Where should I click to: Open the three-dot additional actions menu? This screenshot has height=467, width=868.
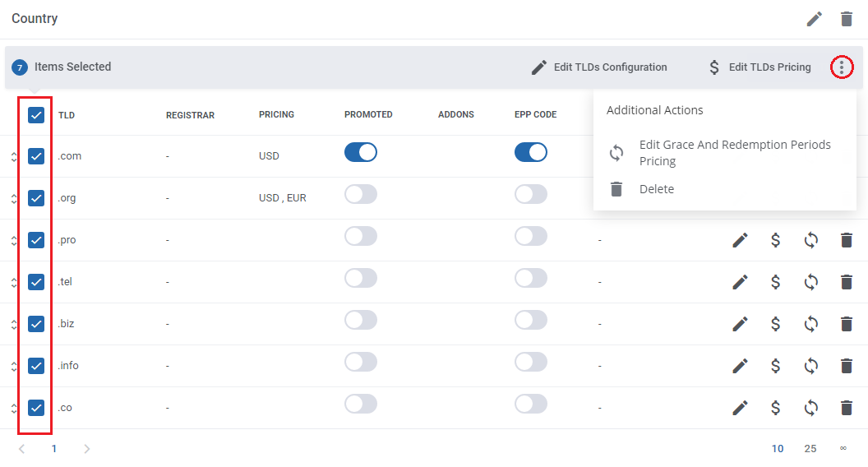(841, 67)
